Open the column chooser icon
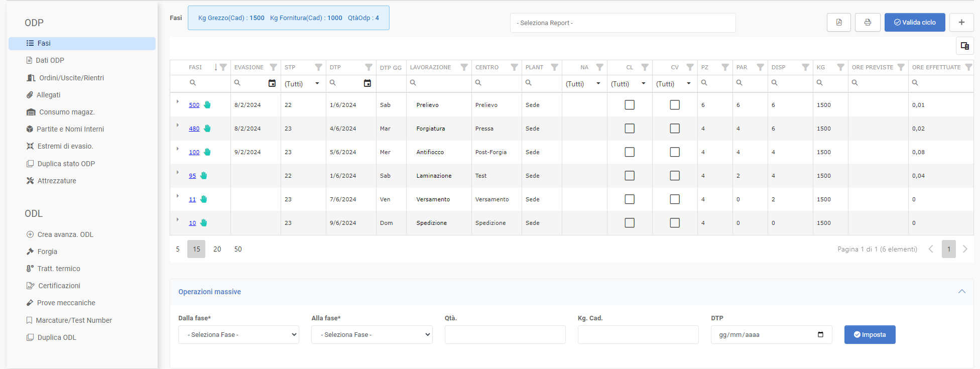The width and height of the screenshot is (980, 369). [x=964, y=46]
